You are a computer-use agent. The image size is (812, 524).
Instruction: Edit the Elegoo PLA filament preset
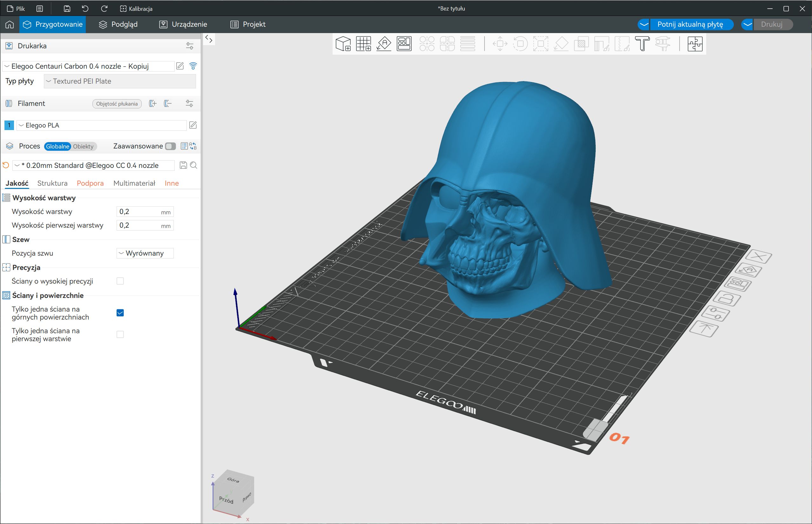click(193, 125)
